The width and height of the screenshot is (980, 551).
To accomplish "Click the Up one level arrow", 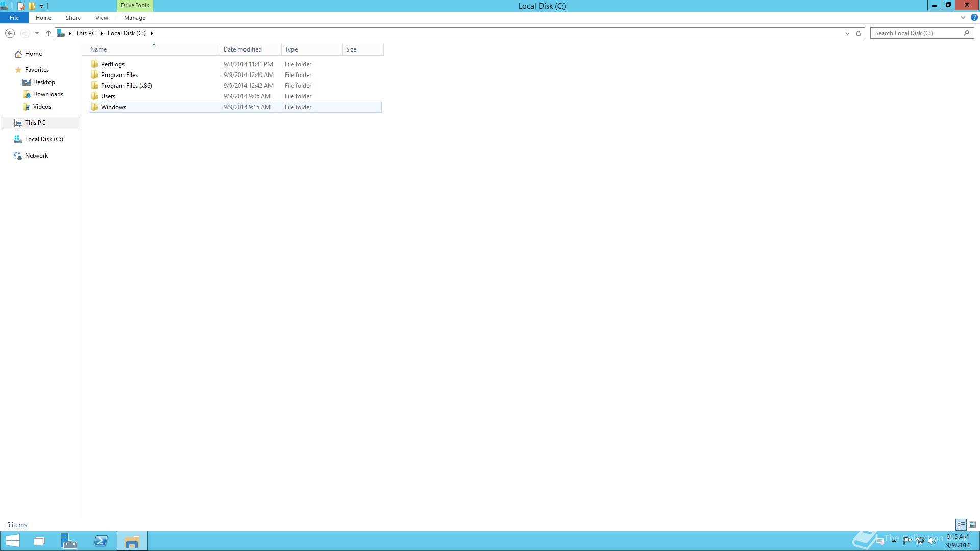I will tap(48, 33).
